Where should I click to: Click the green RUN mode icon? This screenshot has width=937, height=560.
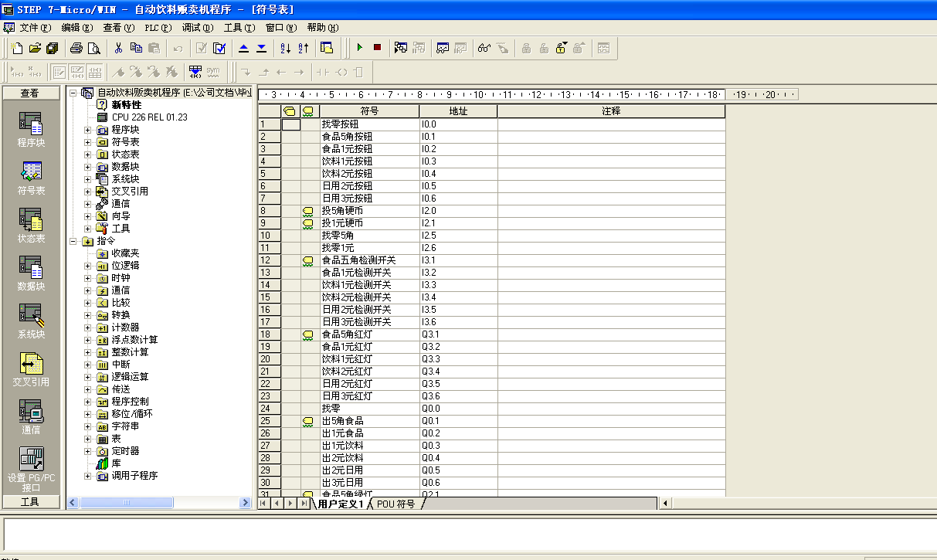pyautogui.click(x=359, y=48)
